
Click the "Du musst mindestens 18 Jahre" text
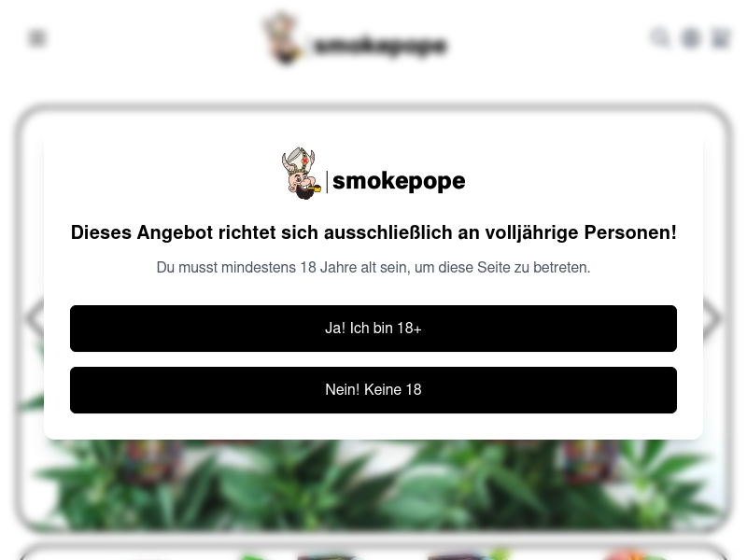coord(373,268)
